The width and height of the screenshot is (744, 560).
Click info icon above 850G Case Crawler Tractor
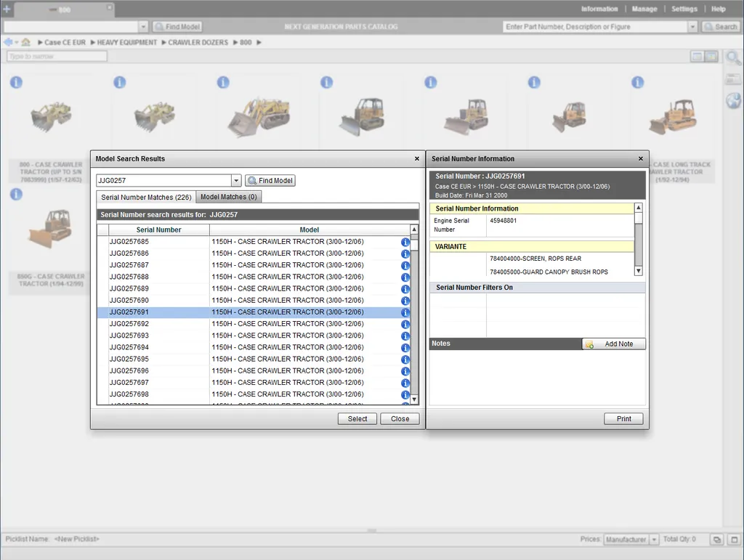[x=16, y=195]
